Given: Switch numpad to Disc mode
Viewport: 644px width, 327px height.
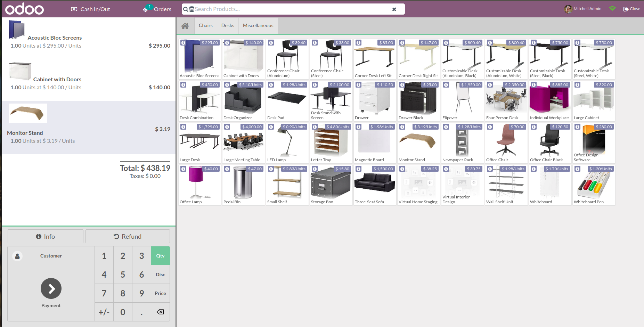Looking at the screenshot, I should (x=160, y=275).
